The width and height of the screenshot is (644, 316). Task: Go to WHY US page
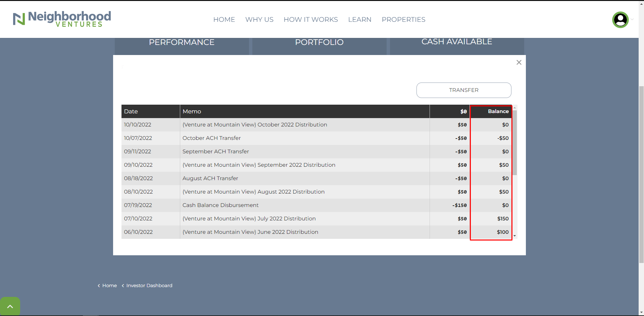(x=259, y=19)
